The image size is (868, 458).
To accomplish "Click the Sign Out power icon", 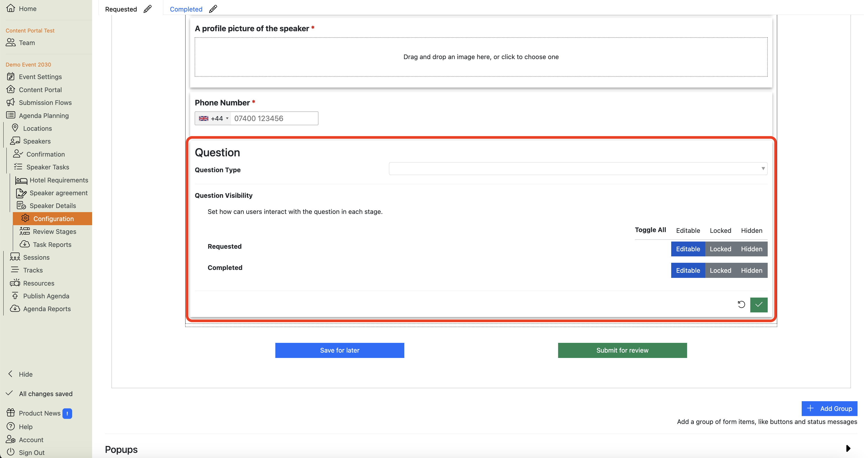I will point(11,452).
